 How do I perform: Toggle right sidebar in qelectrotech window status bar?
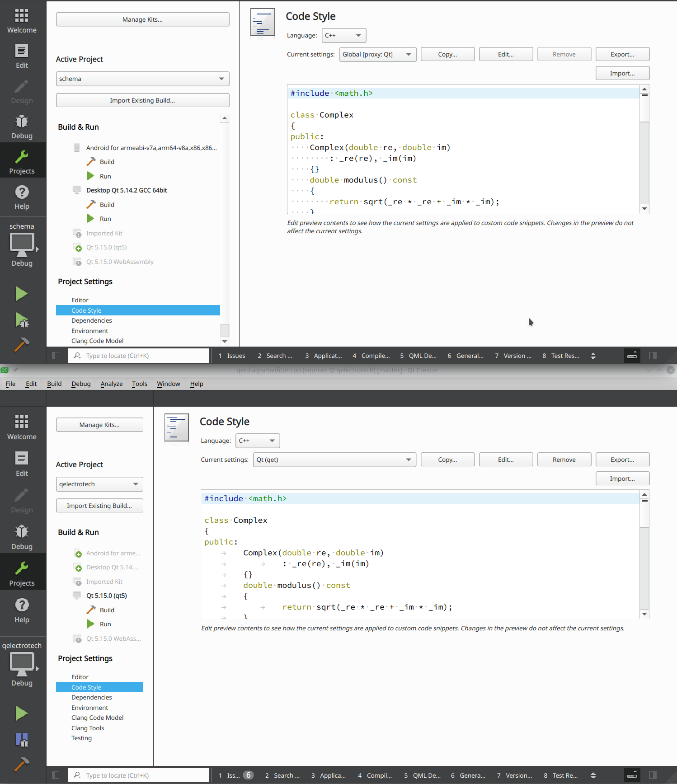coord(653,775)
